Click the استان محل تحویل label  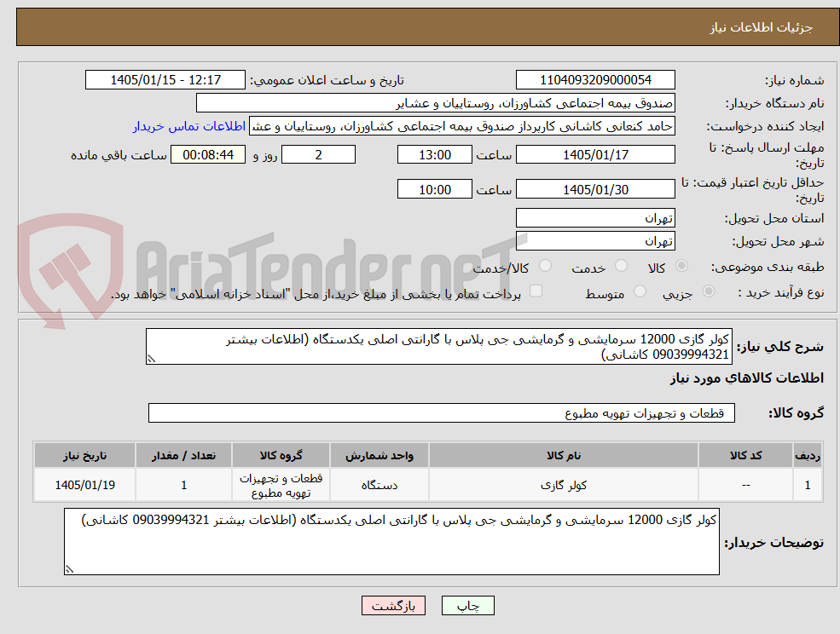(774, 218)
